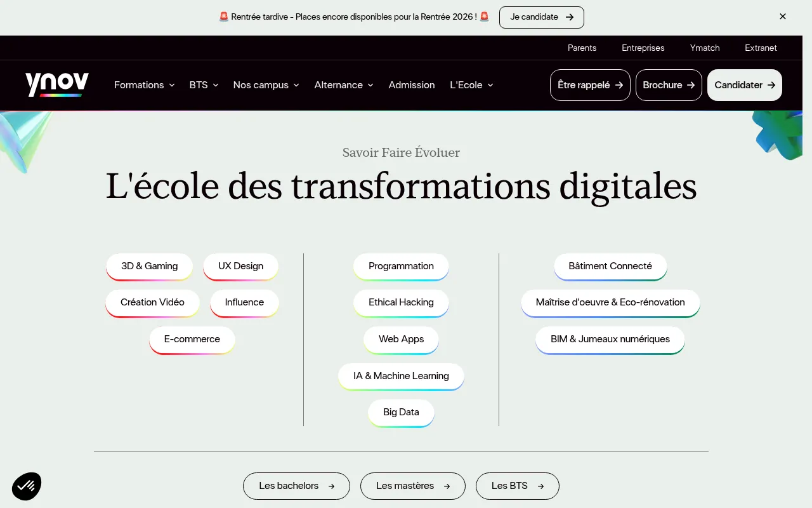
Task: Open the Extranet link
Action: coord(761,48)
